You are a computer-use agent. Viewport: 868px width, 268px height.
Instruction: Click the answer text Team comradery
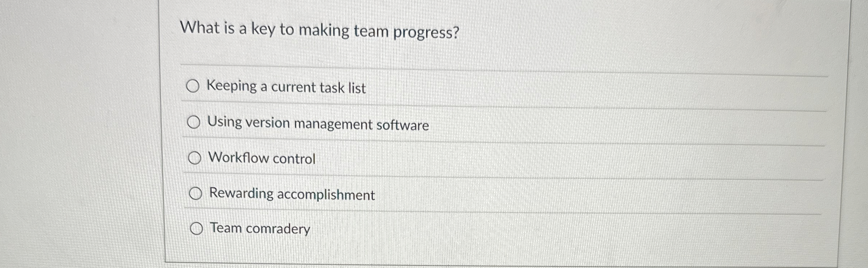260,229
